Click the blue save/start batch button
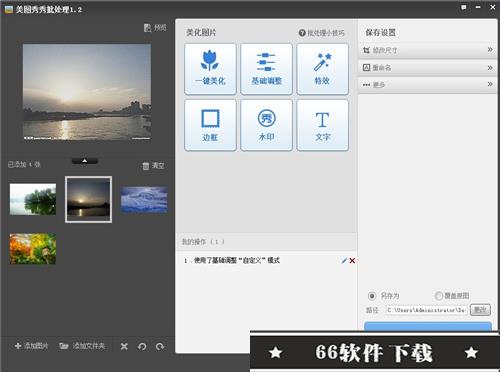Screen dimensions: 500x372 (x=428, y=326)
